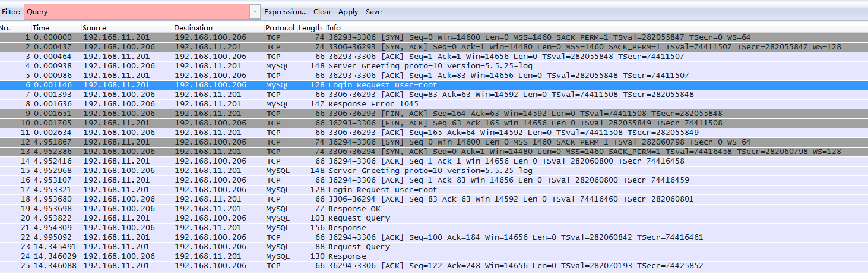868x273 pixels.
Task: Select packet 5 at time 0.000986
Action: [434, 76]
